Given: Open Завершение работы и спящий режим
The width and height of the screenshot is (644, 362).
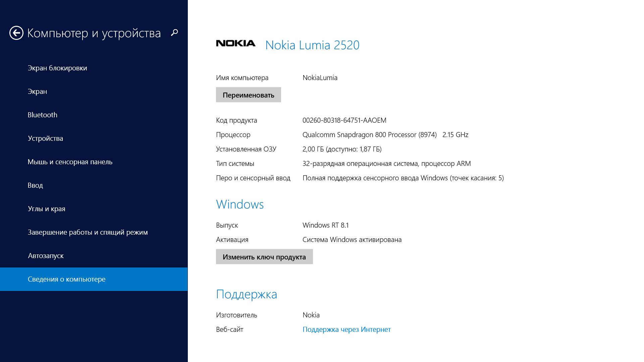Looking at the screenshot, I should click(94, 232).
